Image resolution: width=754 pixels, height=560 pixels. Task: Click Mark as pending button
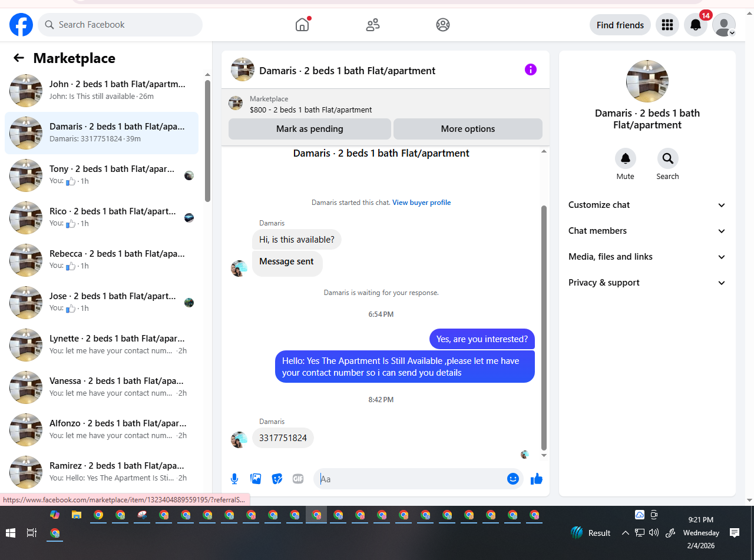pyautogui.click(x=310, y=129)
